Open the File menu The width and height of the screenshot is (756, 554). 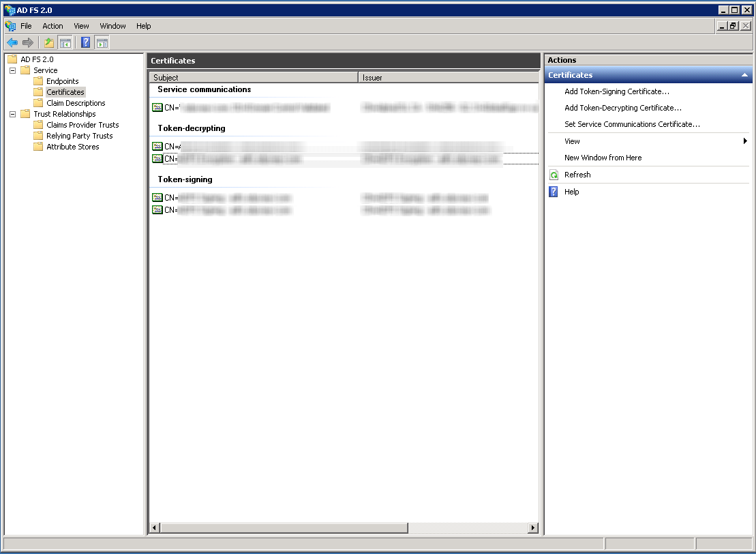[x=26, y=26]
